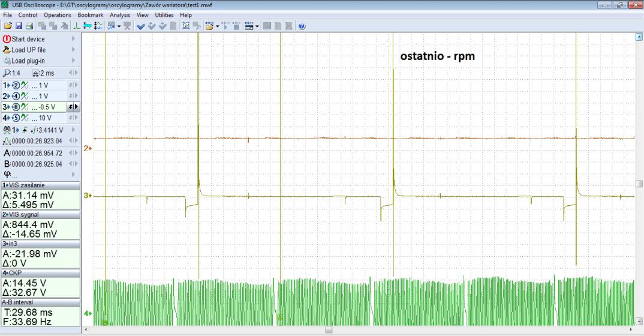The height and width of the screenshot is (336, 644).
Task: Toggle channel 1 waveform enable icon
Action: click(25, 85)
